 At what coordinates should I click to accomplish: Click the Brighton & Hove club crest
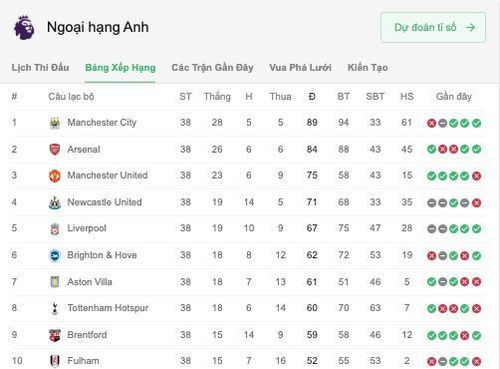[55, 255]
